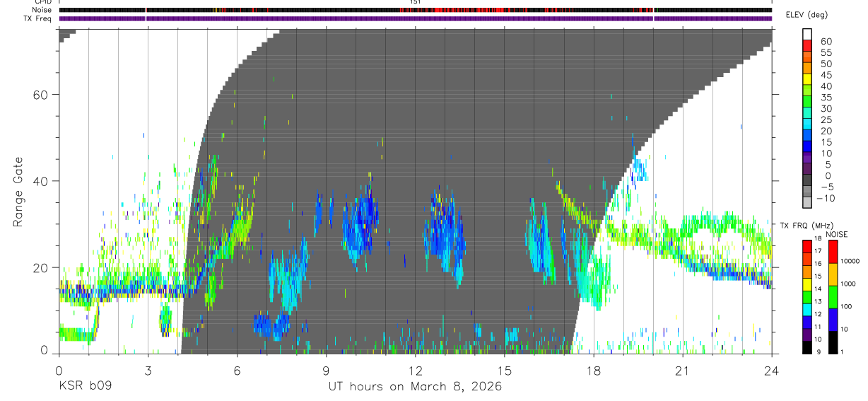Screen dimensions: 868x401
Task: Click the "KSR b09" radar beam label
Action: coord(85,386)
